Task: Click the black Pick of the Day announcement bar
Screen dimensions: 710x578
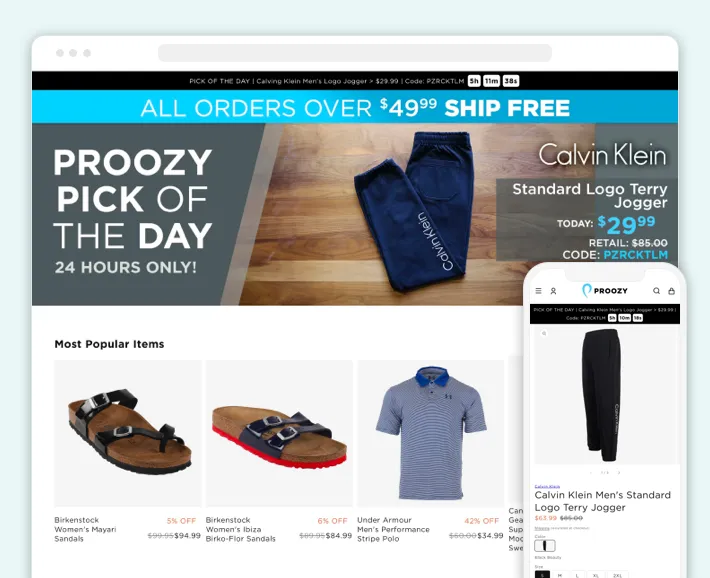Action: pyautogui.click(x=355, y=81)
